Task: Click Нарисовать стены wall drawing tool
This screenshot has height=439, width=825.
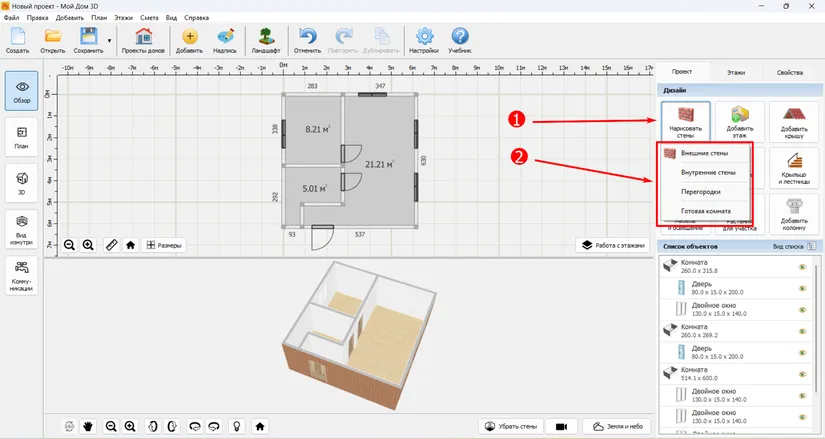Action: point(686,122)
